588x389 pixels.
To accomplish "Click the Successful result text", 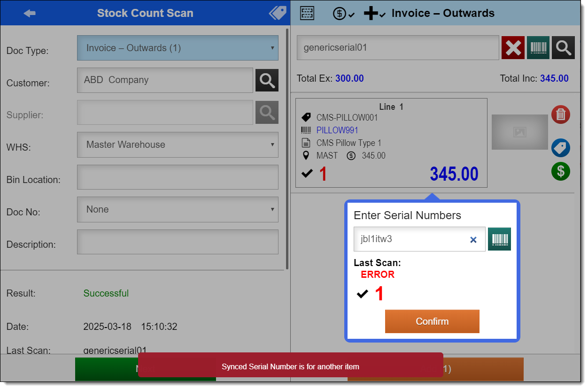I will click(x=106, y=293).
